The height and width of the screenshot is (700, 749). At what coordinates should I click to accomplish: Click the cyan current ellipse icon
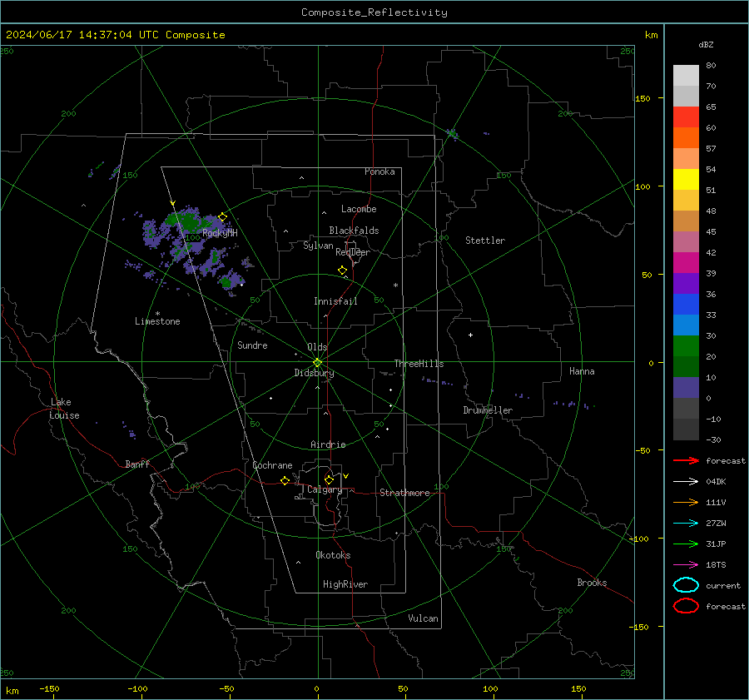(x=686, y=585)
